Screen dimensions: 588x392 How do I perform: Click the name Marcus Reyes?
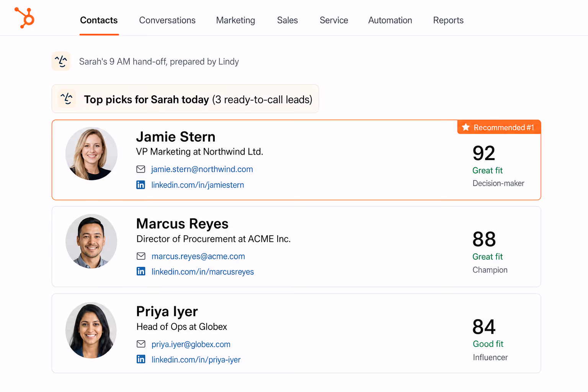pos(182,224)
